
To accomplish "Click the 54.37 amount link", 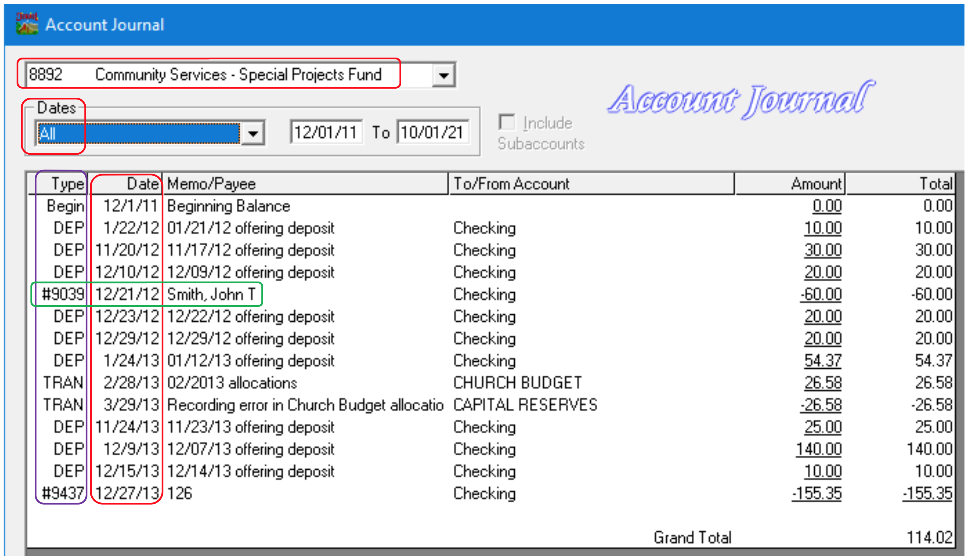I will tap(823, 361).
